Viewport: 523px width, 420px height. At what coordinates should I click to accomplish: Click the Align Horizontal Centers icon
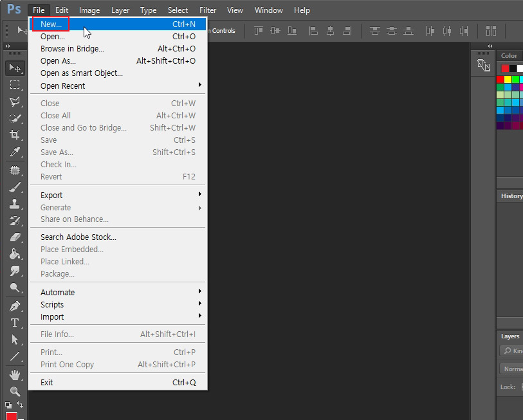click(330, 31)
